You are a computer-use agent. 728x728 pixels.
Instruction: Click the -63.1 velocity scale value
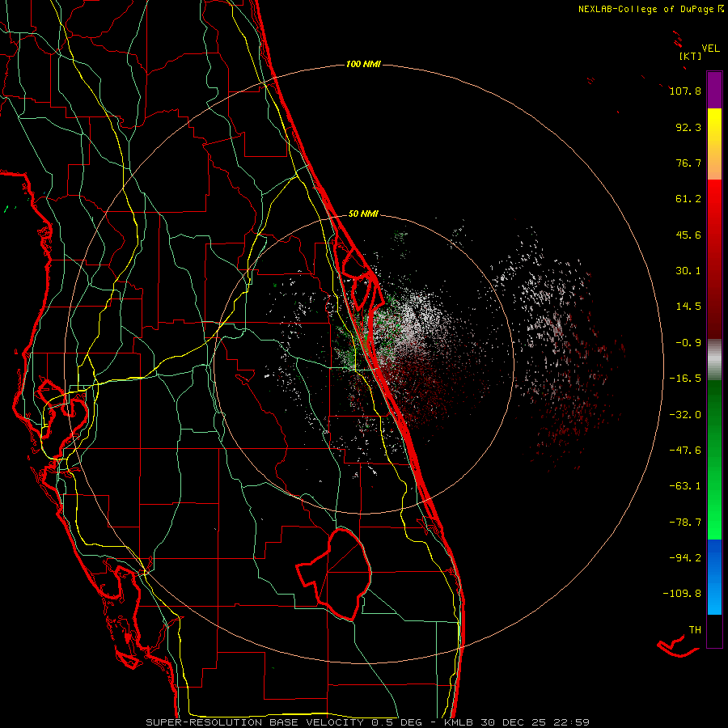click(x=685, y=486)
